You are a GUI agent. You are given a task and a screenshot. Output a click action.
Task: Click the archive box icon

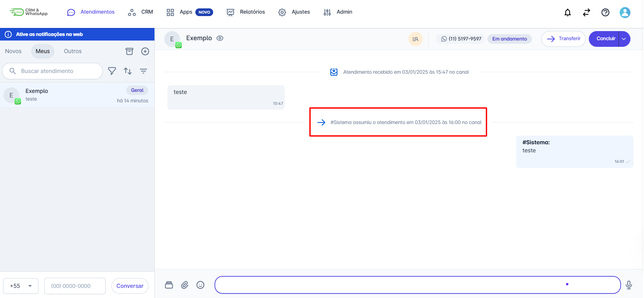(129, 51)
